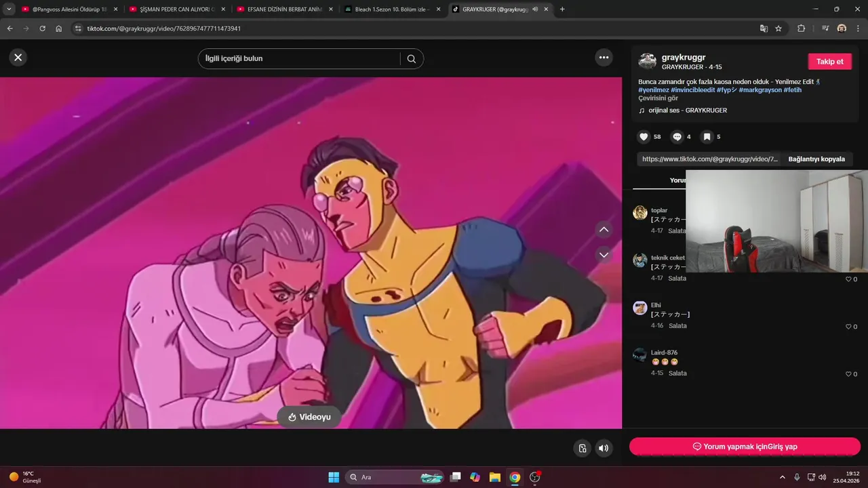This screenshot has height=488, width=868.
Task: Open Laird-876 commenter avatar
Action: click(x=640, y=354)
